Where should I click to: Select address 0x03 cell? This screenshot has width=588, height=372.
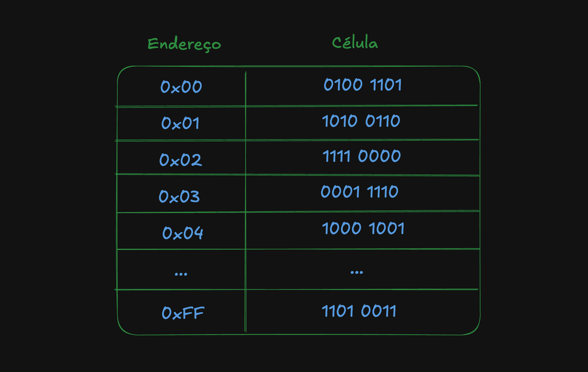[x=179, y=196]
